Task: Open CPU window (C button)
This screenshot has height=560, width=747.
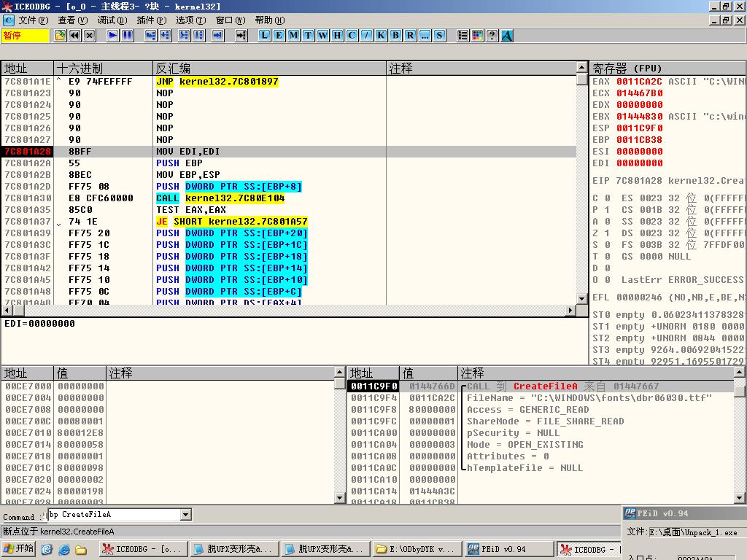Action: pyautogui.click(x=352, y=35)
